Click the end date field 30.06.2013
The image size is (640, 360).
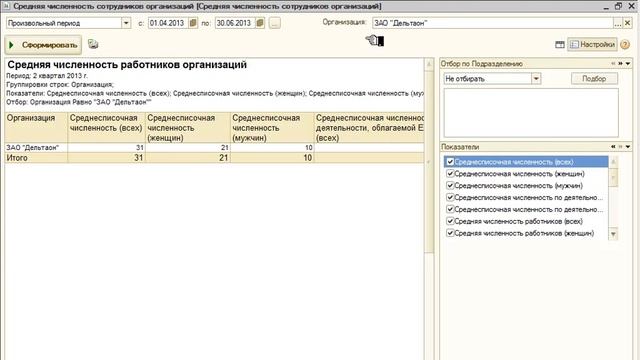(x=235, y=23)
